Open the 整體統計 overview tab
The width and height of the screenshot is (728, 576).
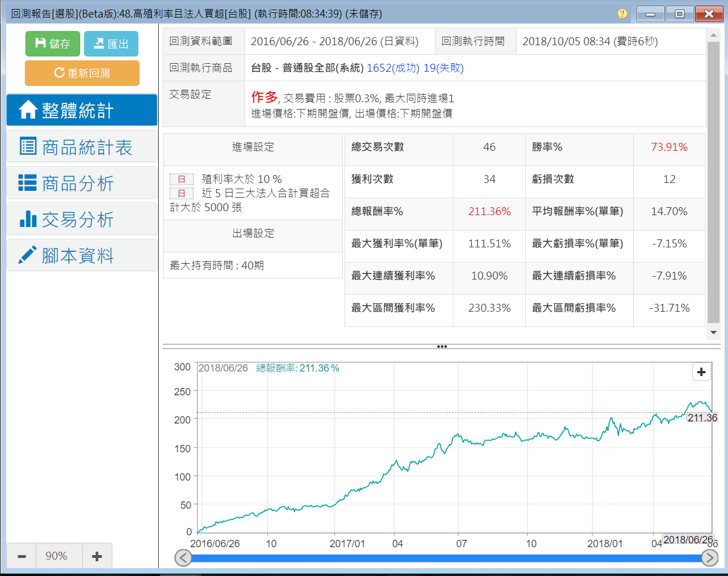[82, 110]
